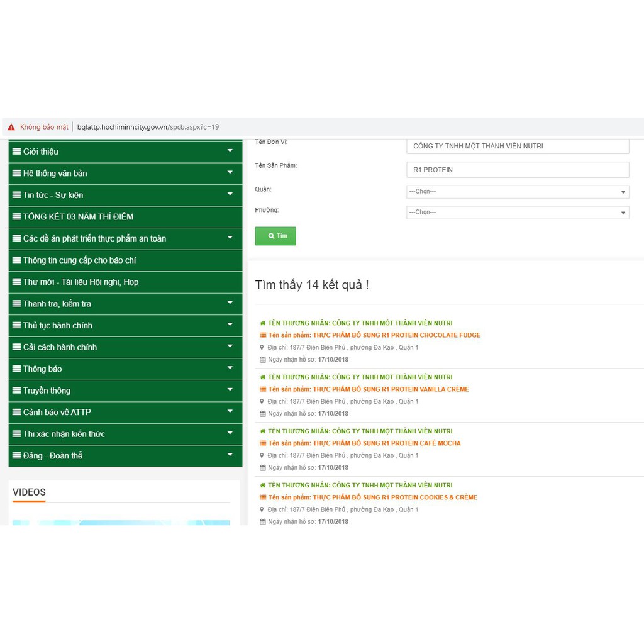644x644 pixels.
Task: Expand the Thanh tra, kiểm tra arrow
Action: (230, 303)
